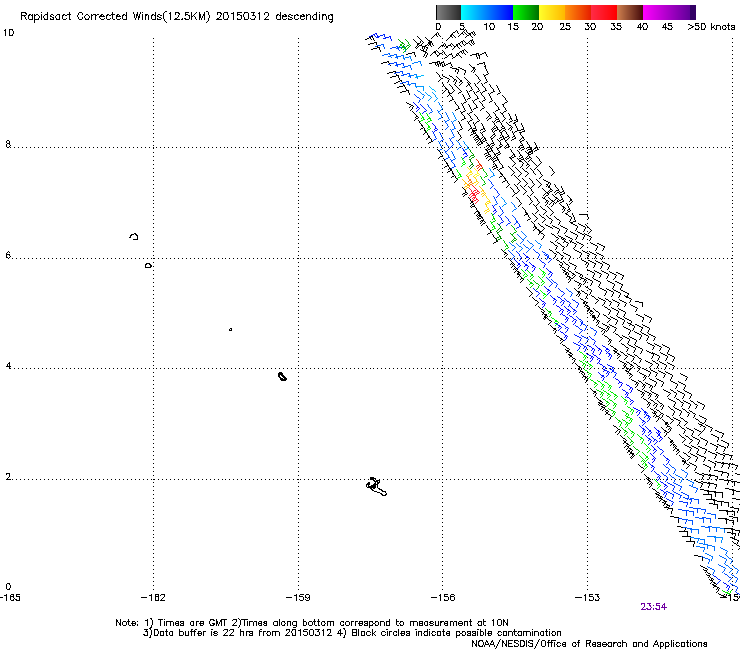Click the gray 0-5 knots color swatch
The height and width of the screenshot is (650, 740).
tap(448, 12)
